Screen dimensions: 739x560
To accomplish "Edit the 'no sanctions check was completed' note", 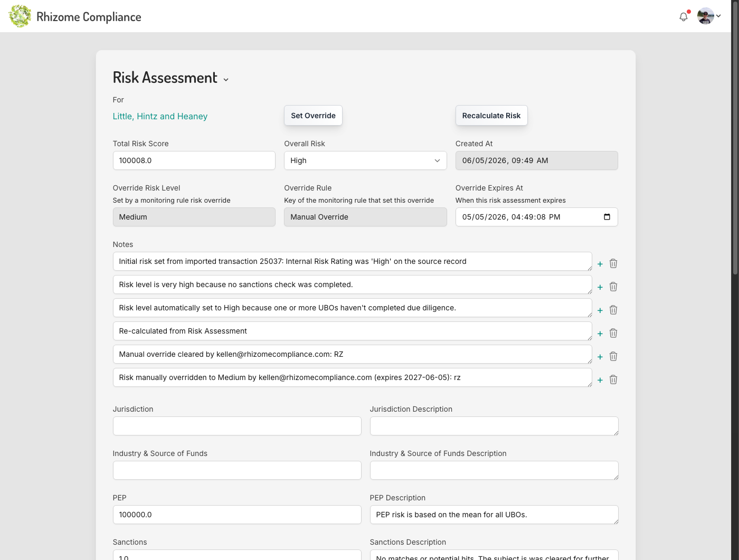I will point(352,284).
